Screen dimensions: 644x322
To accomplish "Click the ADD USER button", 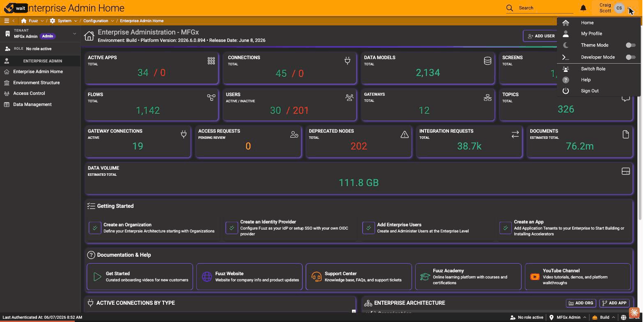I will click(x=540, y=36).
